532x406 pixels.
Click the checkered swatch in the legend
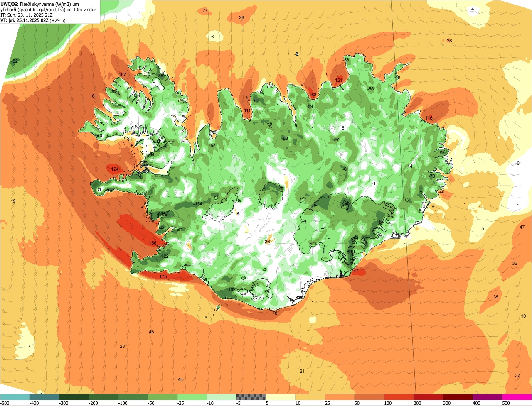pyautogui.click(x=251, y=397)
